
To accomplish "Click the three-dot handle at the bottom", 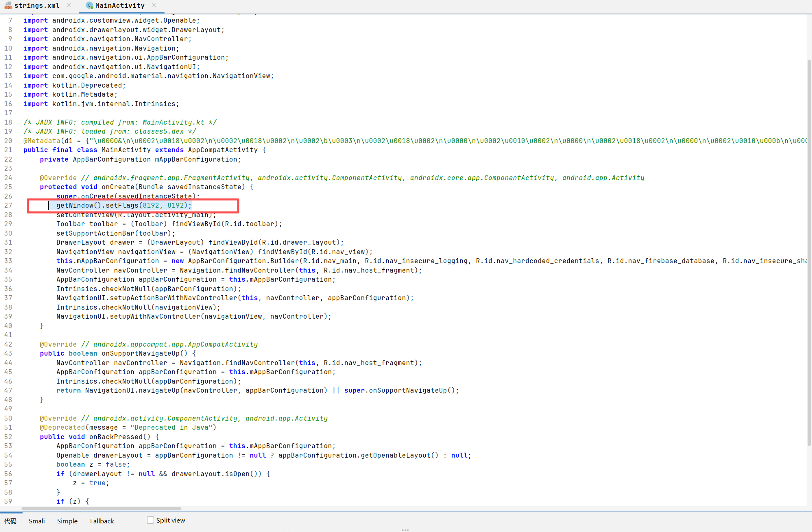I will [x=405, y=530].
